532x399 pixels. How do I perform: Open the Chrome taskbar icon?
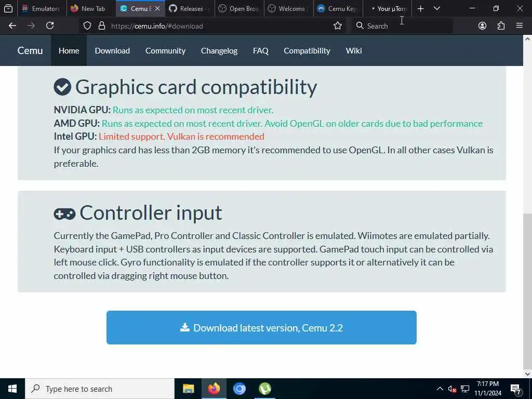pyautogui.click(x=239, y=389)
